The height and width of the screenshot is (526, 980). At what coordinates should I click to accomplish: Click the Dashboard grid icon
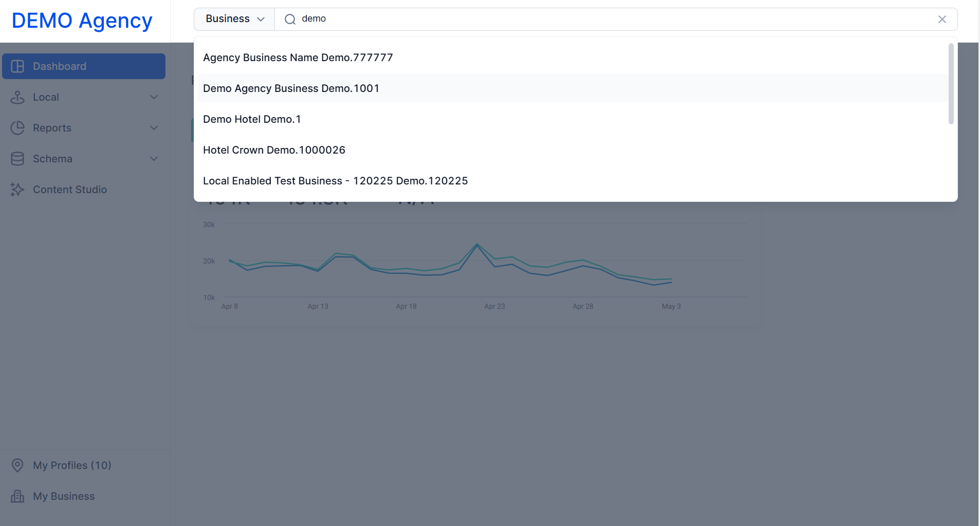point(17,66)
